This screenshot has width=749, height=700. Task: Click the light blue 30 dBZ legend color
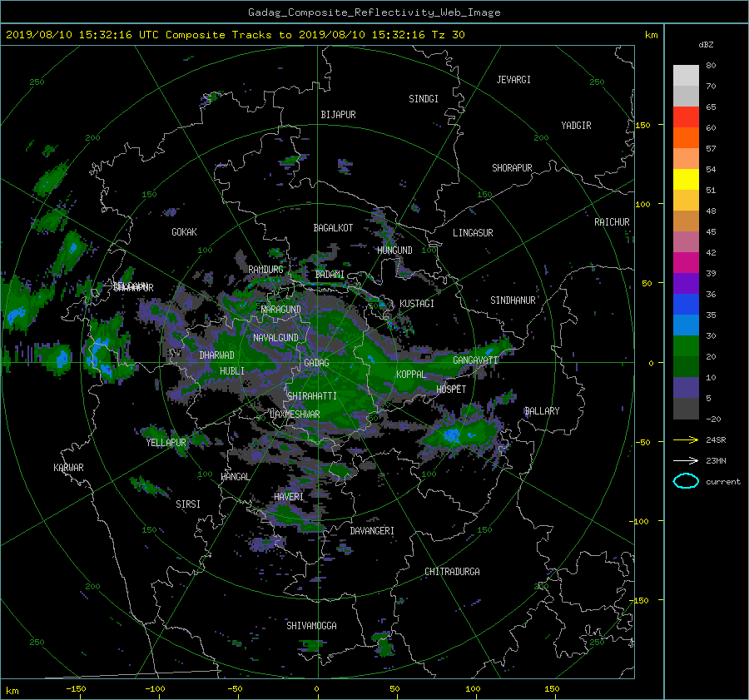pyautogui.click(x=686, y=325)
